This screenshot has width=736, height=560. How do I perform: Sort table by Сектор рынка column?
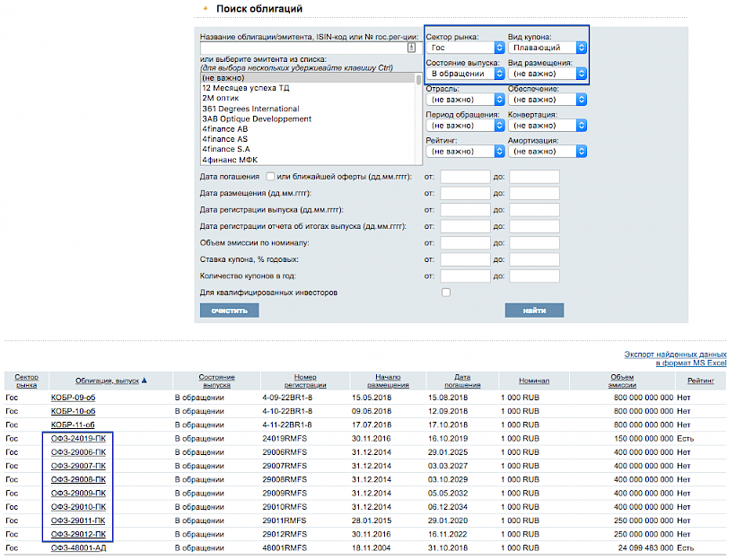point(26,381)
